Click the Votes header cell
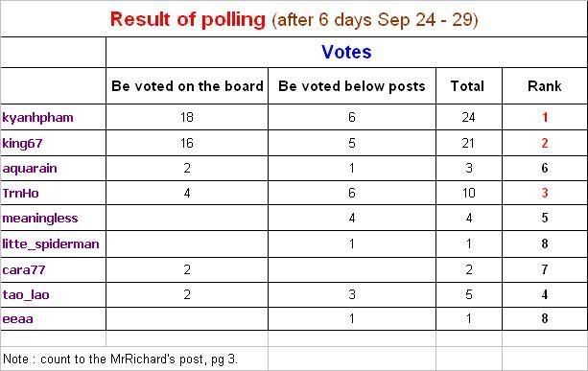 (x=346, y=52)
